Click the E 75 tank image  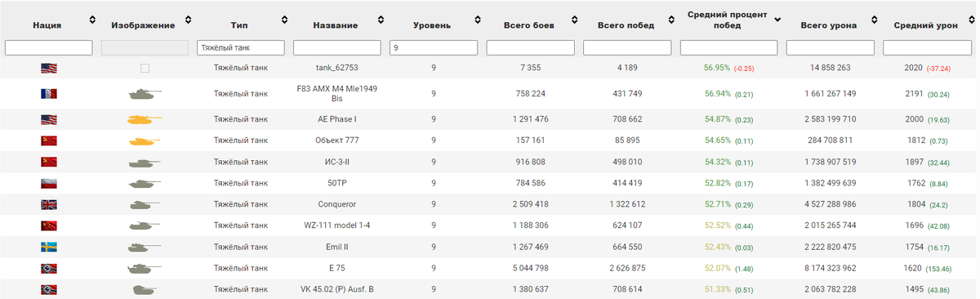click(x=145, y=268)
